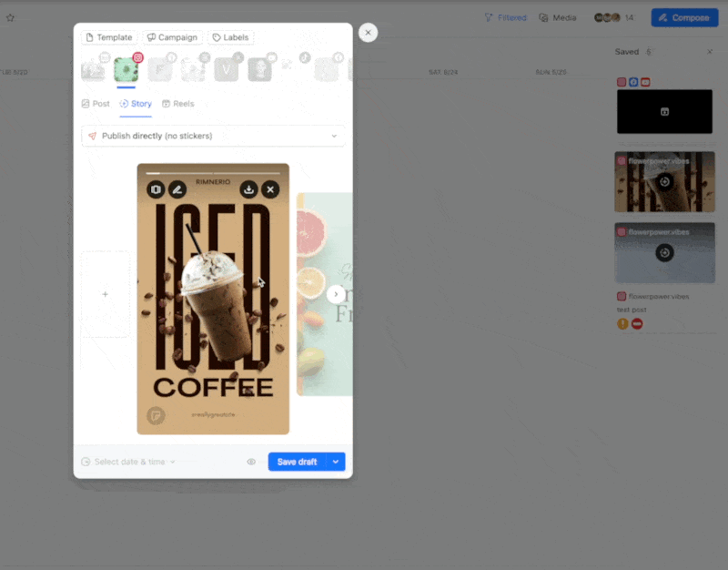Click the edit pencil icon on the story image
The image size is (728, 570).
click(x=177, y=189)
